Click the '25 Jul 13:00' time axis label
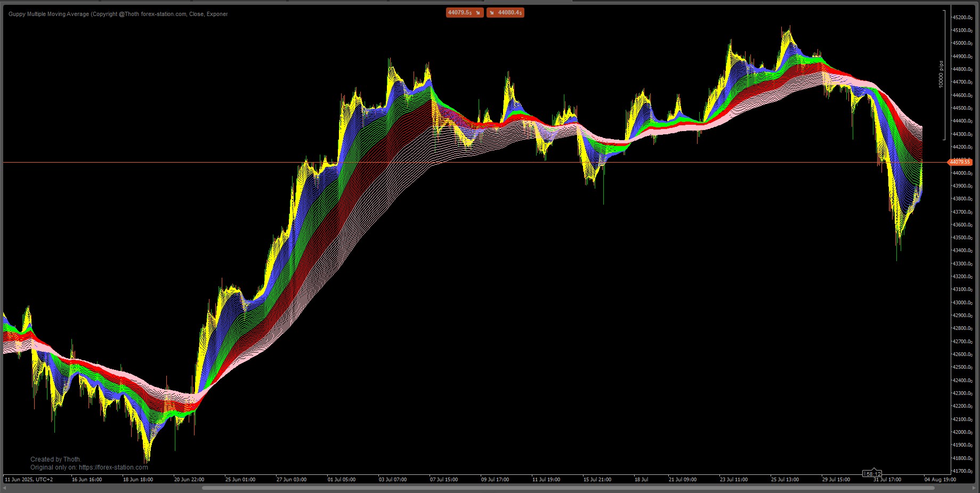This screenshot has height=493, width=980. point(785,480)
